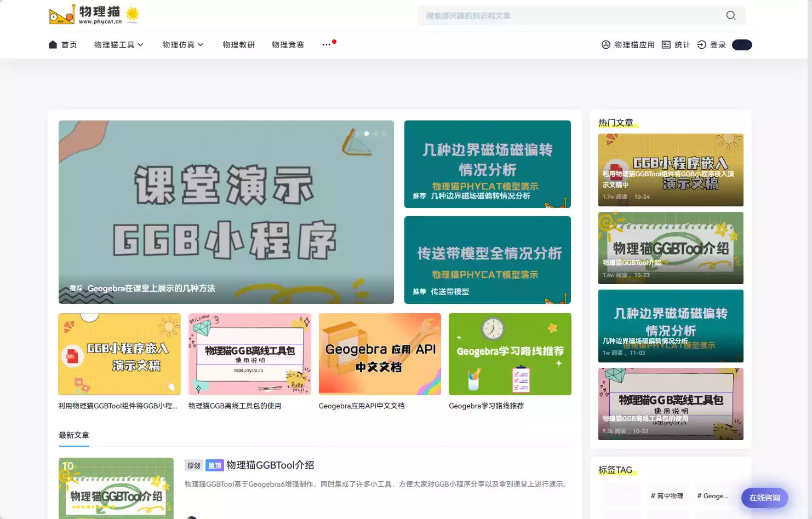Open the Geogebra学习路线推荐 green thumbnail

pyautogui.click(x=510, y=354)
